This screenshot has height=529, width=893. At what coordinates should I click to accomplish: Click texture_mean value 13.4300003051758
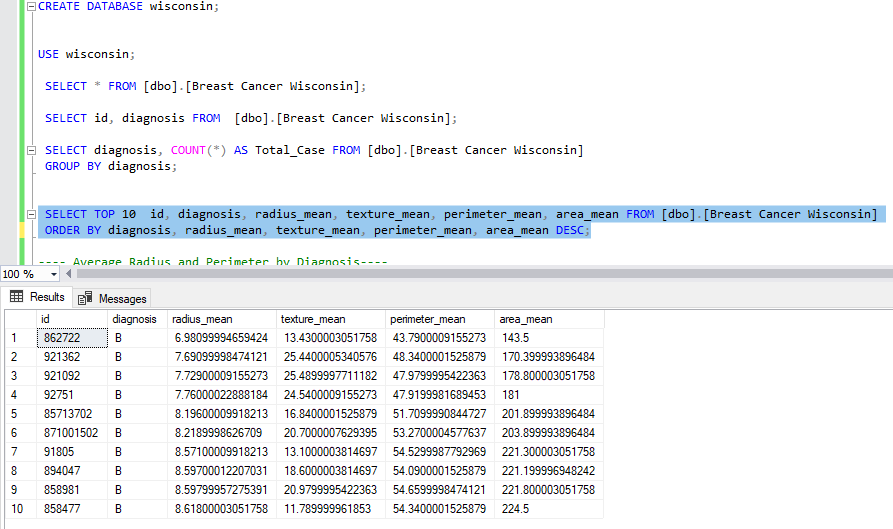coord(331,338)
